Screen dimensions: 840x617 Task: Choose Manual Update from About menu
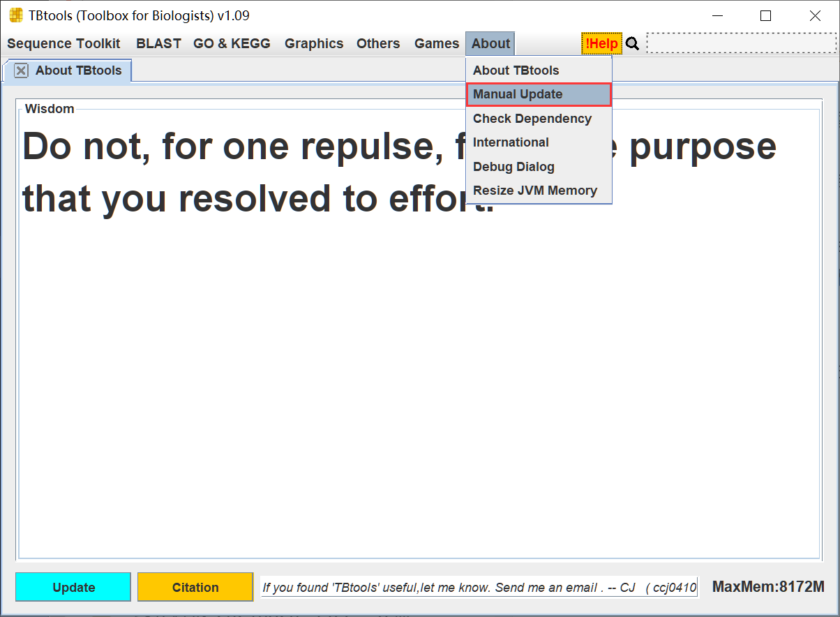point(539,94)
